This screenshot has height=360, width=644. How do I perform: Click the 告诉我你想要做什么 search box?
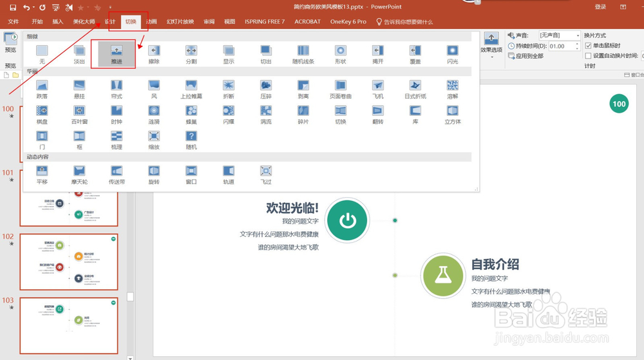404,22
